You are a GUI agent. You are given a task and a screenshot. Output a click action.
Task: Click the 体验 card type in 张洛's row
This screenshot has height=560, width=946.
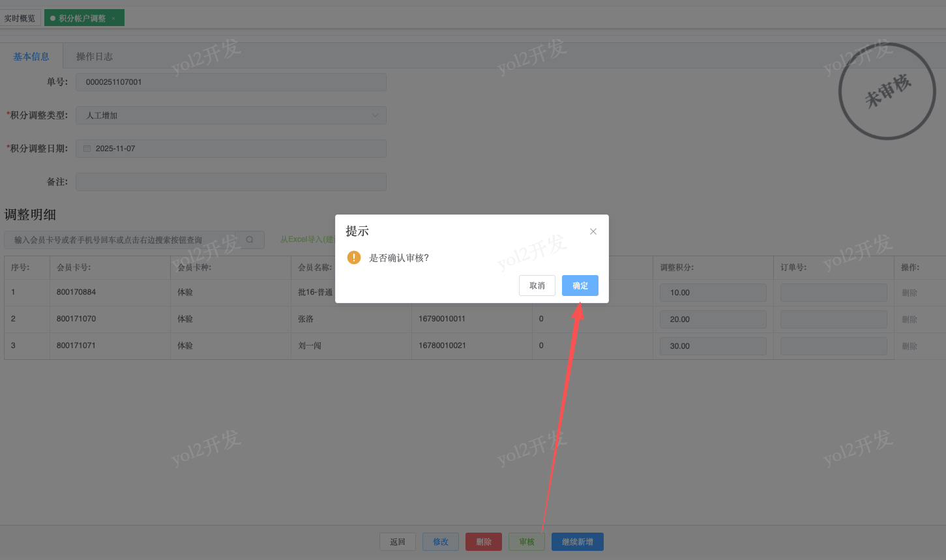tap(185, 319)
